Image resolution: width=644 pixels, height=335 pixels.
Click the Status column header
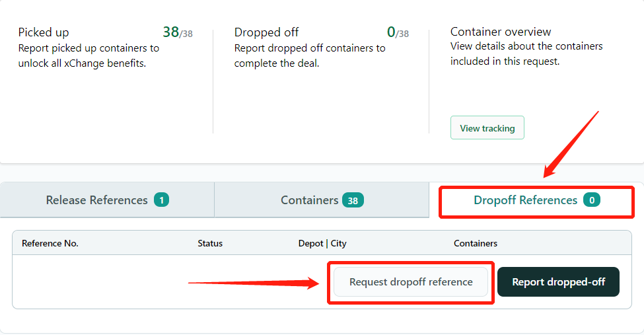coord(210,243)
